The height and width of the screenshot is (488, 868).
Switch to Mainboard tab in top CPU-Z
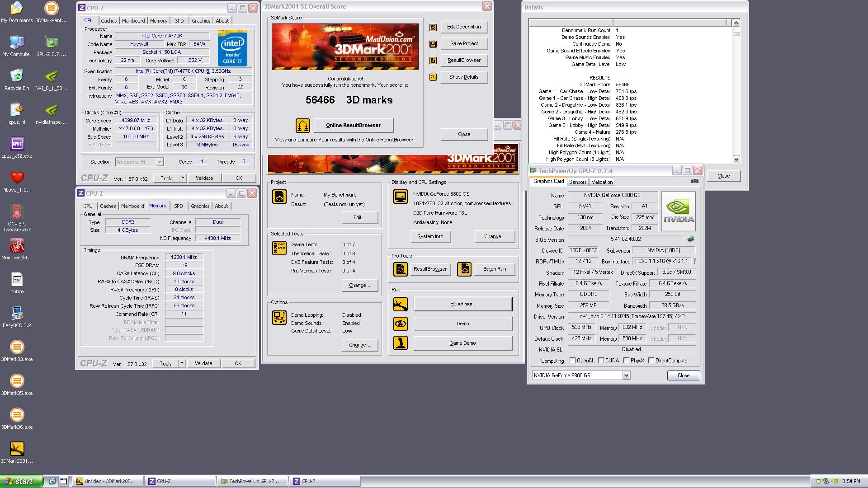click(133, 21)
